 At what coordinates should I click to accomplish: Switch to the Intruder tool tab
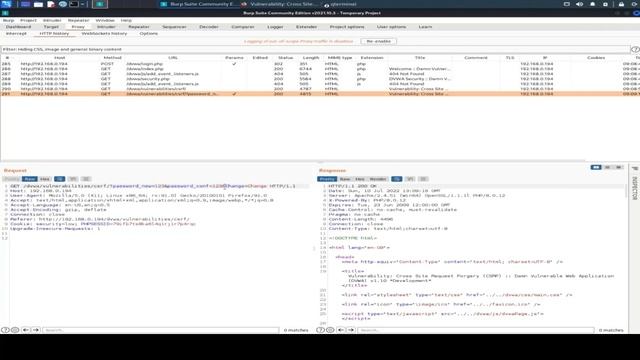pos(106,27)
